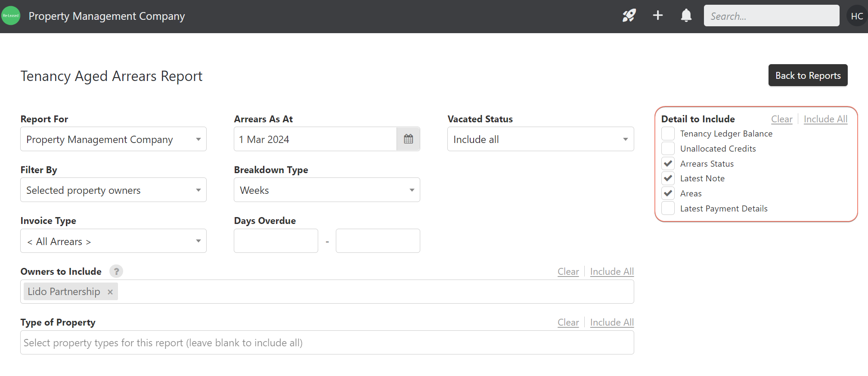868x376 pixels.
Task: Tick the Latest Payment Details checkbox
Action: 668,208
